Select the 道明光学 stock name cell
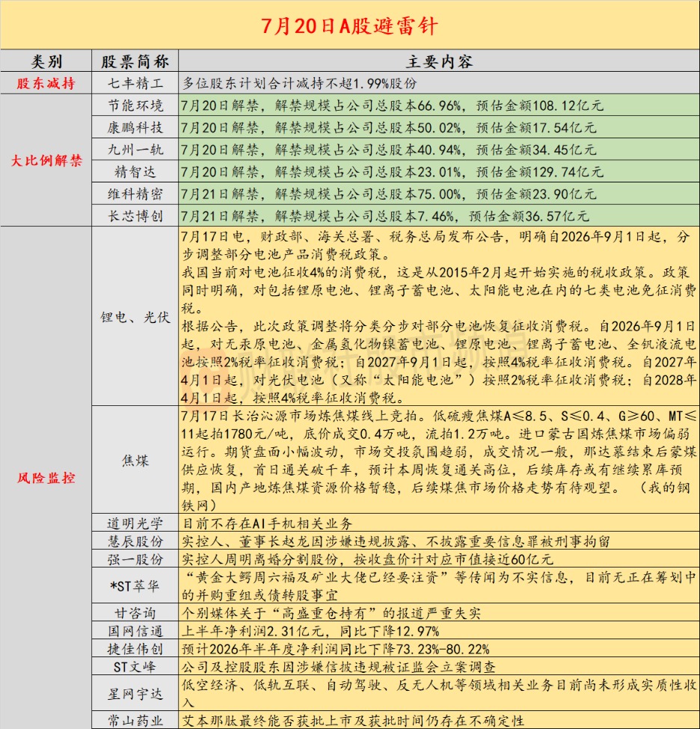 point(135,523)
